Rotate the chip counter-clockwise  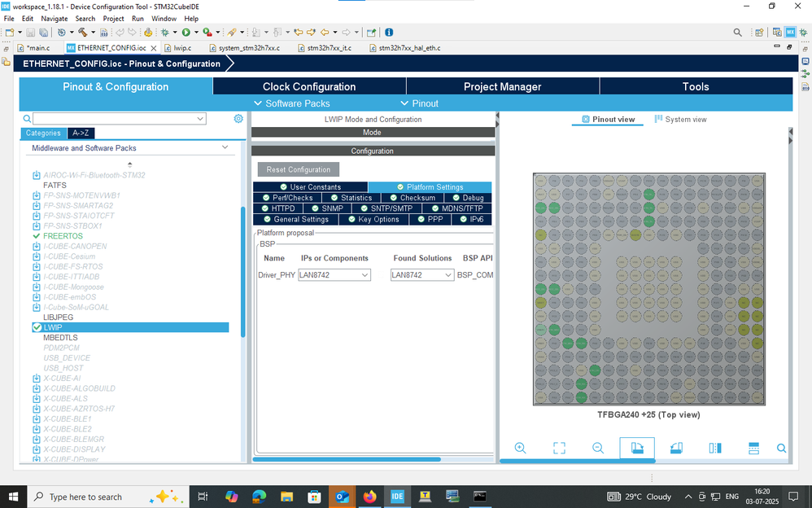(x=676, y=448)
